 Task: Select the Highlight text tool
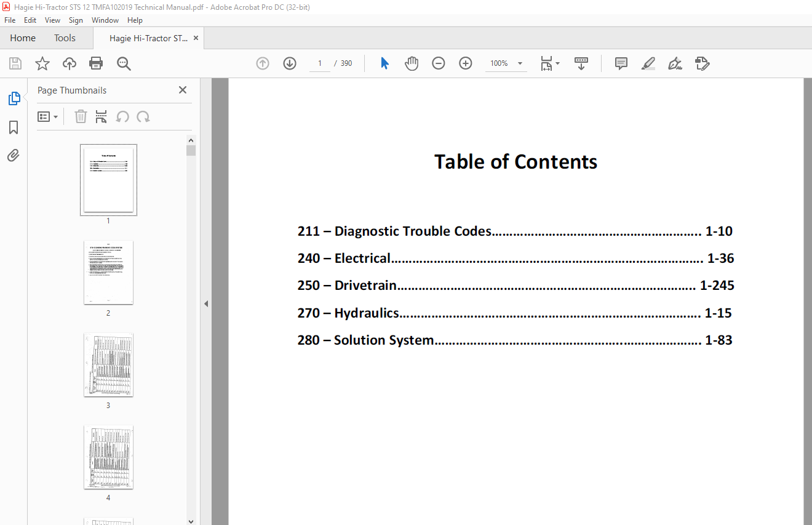[x=648, y=63]
